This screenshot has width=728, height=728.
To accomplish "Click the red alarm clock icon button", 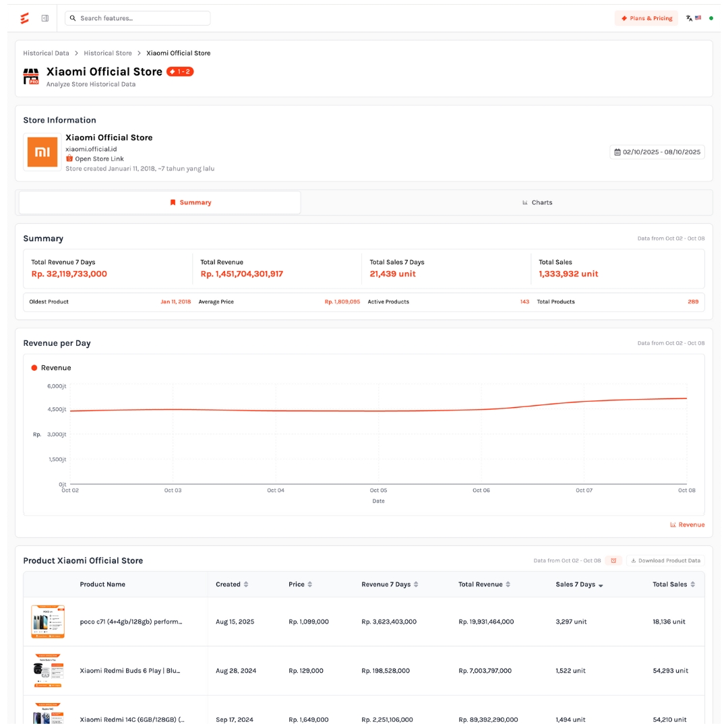I will coord(613,561).
